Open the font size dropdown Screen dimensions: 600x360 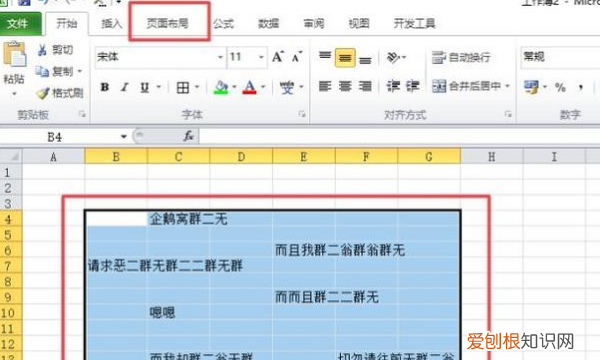261,57
